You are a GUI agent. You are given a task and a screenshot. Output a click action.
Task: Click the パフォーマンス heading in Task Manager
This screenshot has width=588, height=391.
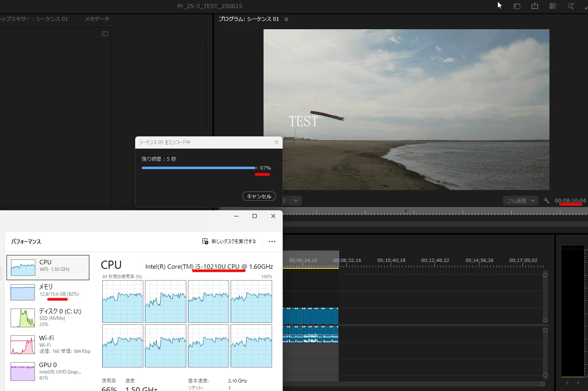[26, 242]
